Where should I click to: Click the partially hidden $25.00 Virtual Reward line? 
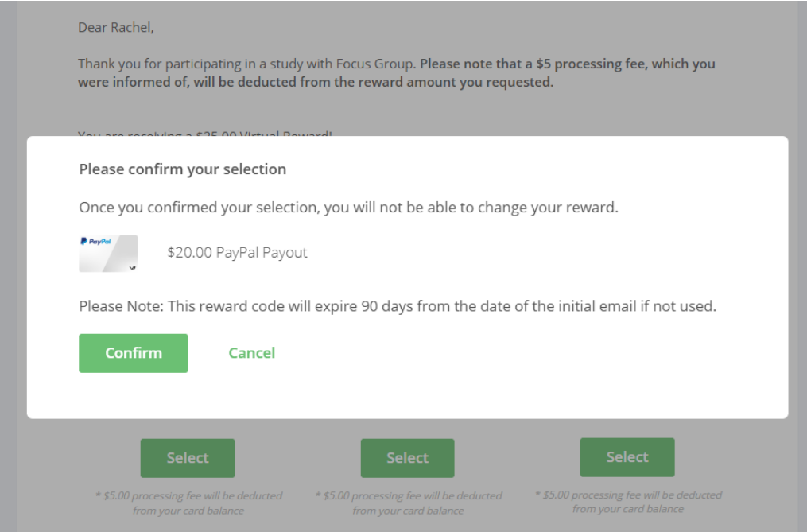point(205,134)
